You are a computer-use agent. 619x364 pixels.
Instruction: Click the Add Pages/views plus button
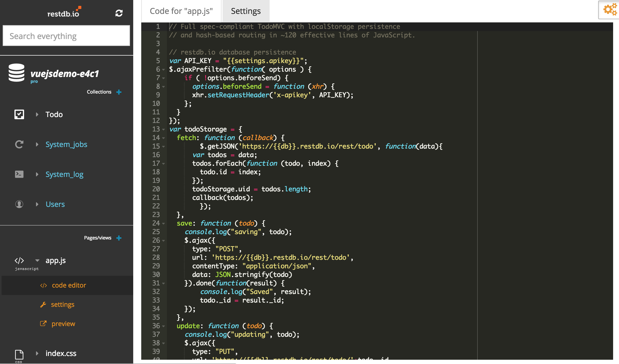(x=120, y=238)
